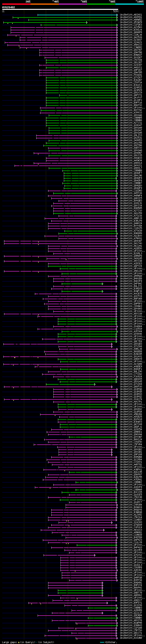
Task: Open the UniRef100_A0CB78 hit
Action: 131,294
